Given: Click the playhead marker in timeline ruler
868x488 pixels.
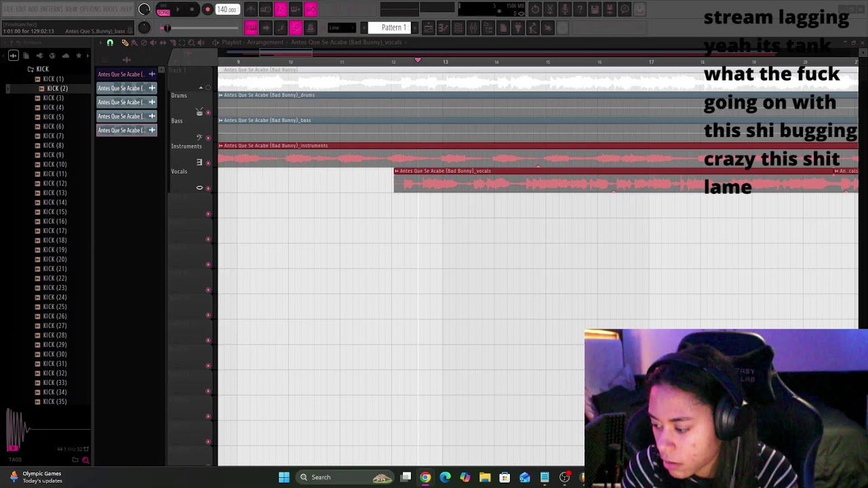Looking at the screenshot, I should point(418,61).
